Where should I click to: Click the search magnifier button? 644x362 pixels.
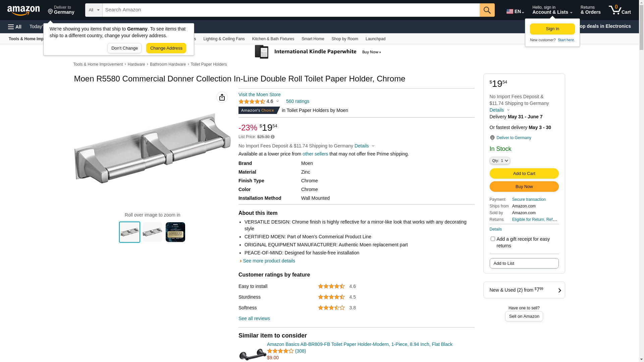(x=487, y=10)
